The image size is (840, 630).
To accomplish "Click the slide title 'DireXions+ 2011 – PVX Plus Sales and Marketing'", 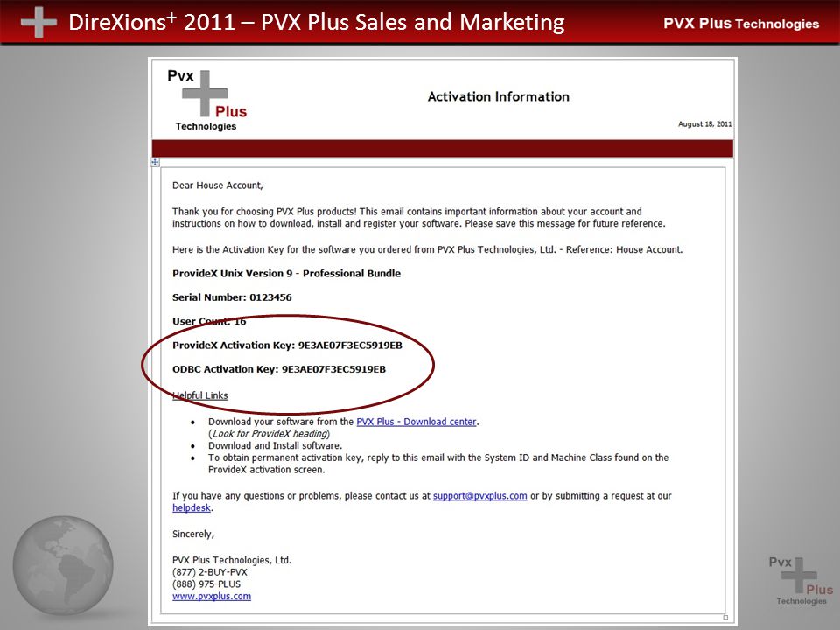I will point(317,22).
